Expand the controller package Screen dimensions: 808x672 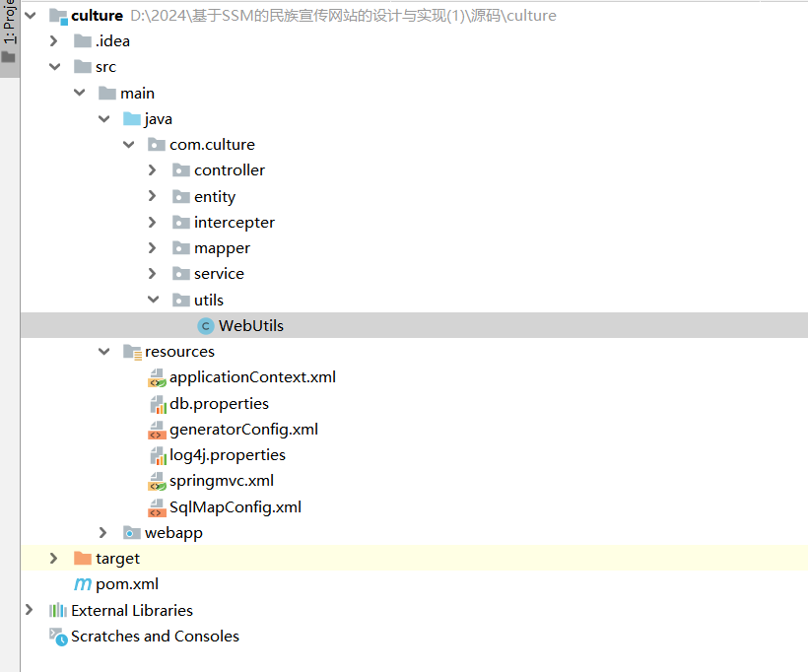[152, 170]
